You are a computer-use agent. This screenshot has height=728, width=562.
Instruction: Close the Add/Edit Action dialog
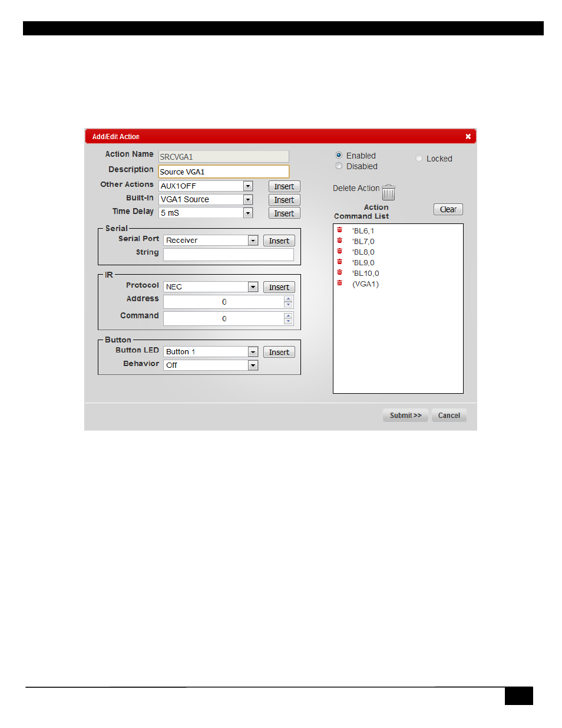[x=468, y=137]
